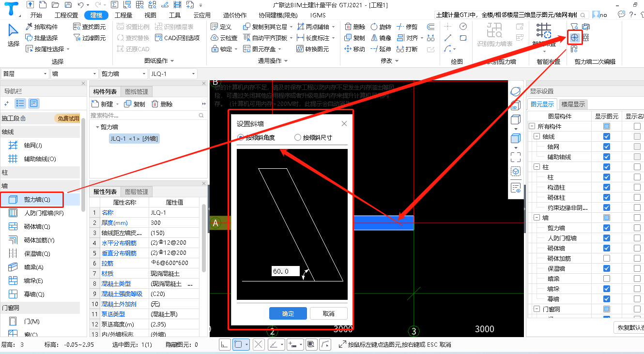The width and height of the screenshot is (644, 354).
Task: Click the undo icon in quick access bar
Action: 80,5
